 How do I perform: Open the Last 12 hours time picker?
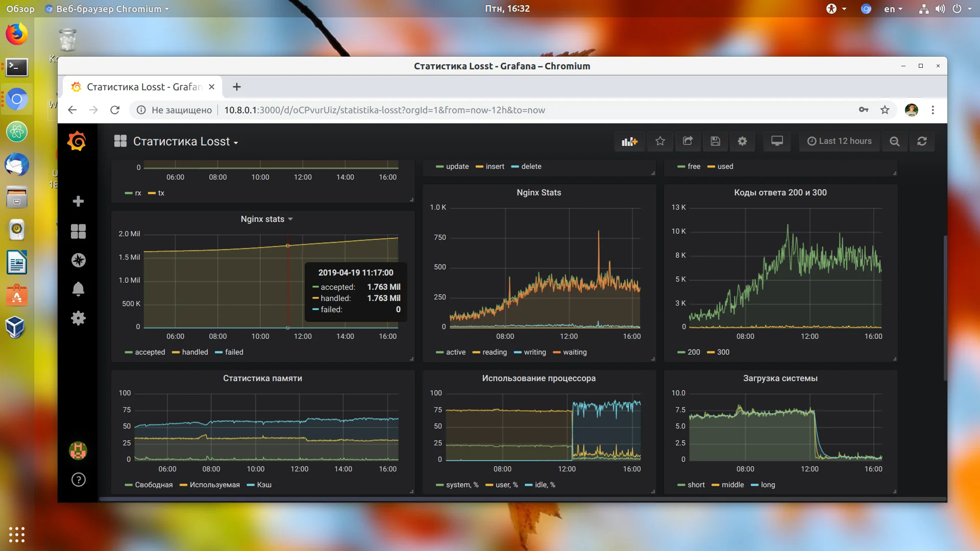[840, 141]
